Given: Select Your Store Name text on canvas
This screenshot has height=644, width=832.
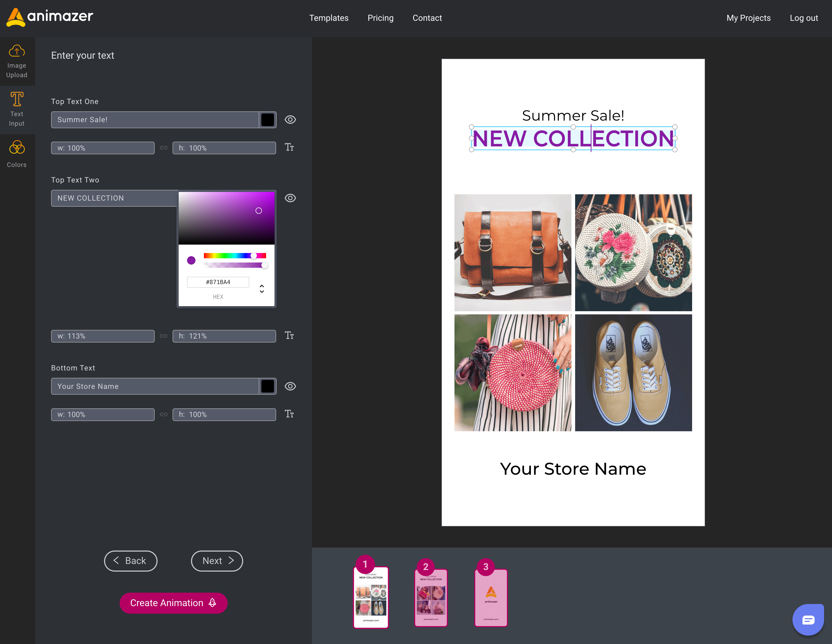Looking at the screenshot, I should [573, 469].
